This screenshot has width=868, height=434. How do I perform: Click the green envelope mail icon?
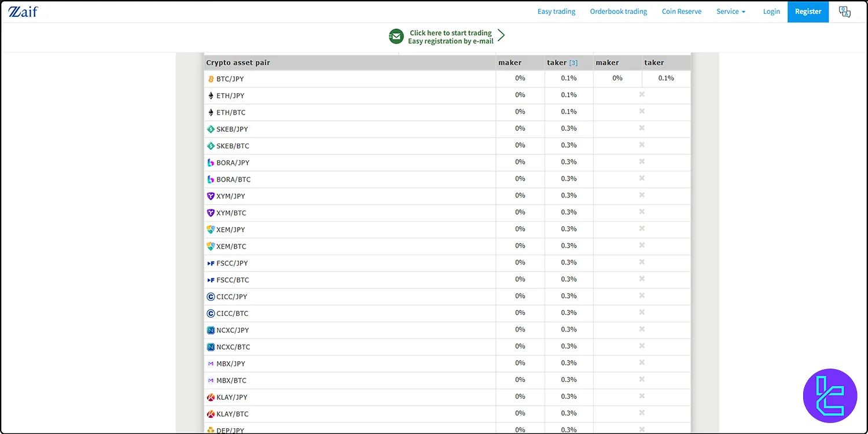click(x=396, y=36)
